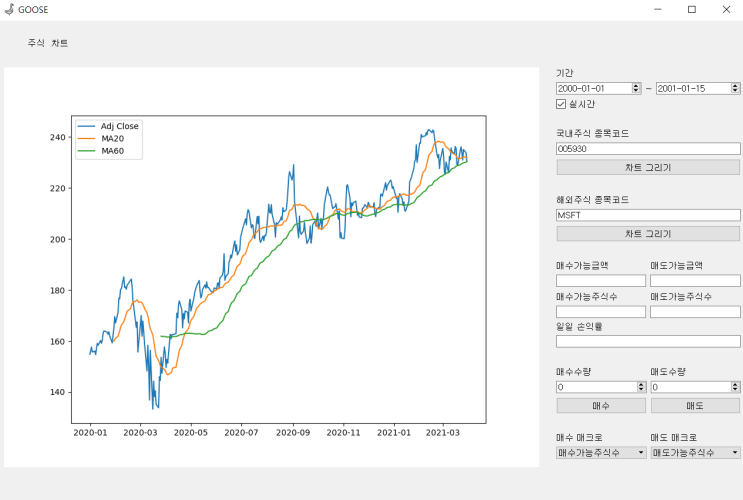Increase the end date with spinner arrow
Image resolution: width=743 pixels, height=500 pixels.
point(735,86)
